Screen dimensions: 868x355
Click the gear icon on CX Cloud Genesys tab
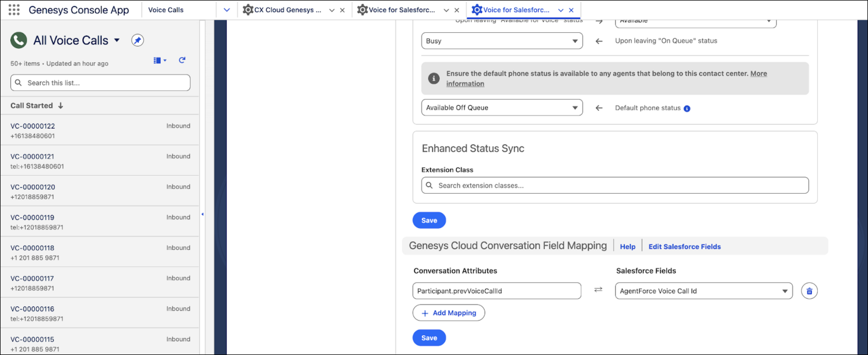[x=248, y=10]
